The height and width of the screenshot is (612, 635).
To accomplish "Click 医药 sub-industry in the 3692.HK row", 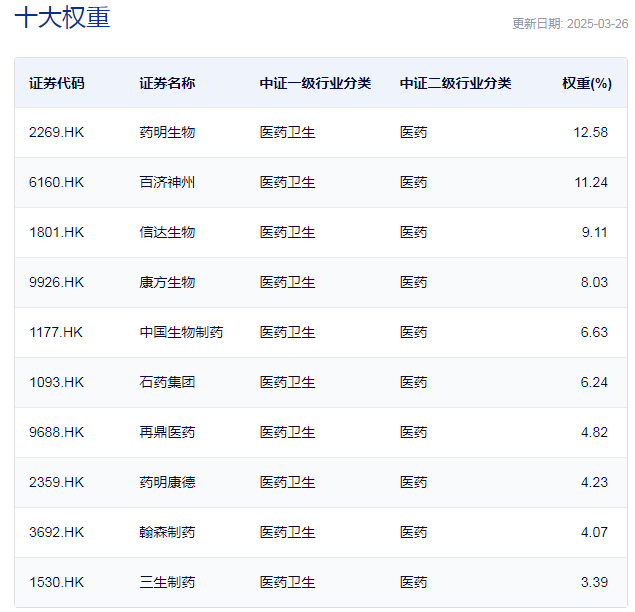I will 413,532.
